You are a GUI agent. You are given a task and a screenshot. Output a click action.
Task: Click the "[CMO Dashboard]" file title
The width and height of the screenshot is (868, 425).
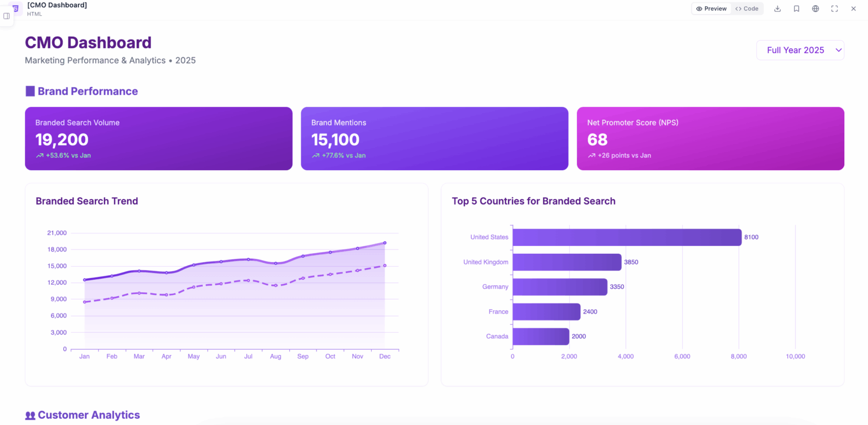click(57, 5)
